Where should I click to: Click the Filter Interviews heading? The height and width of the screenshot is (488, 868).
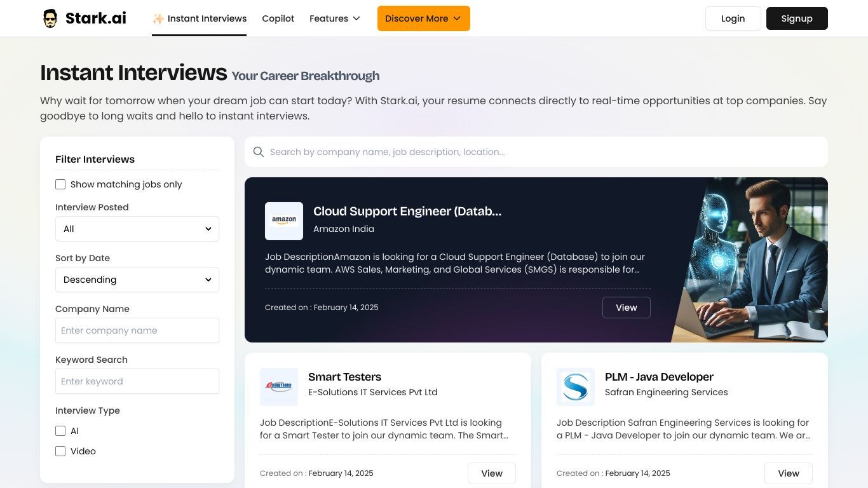[x=95, y=159]
